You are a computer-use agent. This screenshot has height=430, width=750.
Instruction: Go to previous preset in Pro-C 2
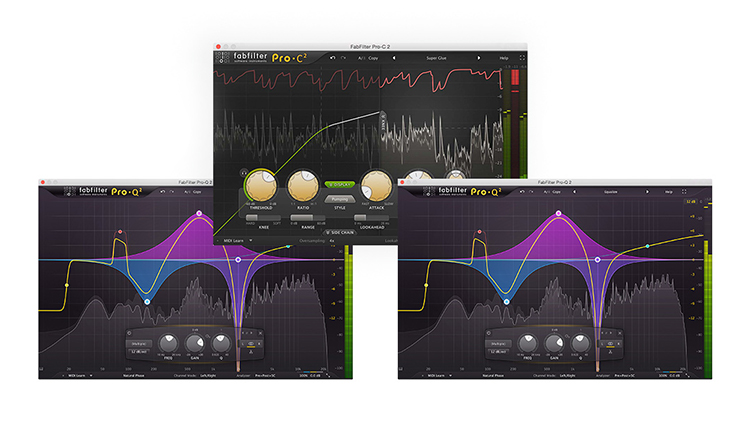(x=394, y=58)
